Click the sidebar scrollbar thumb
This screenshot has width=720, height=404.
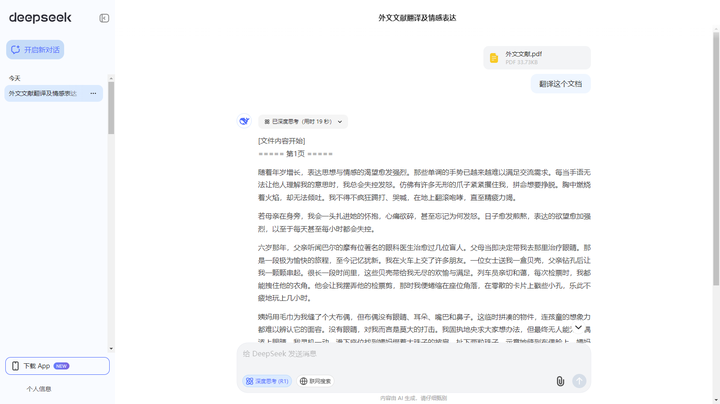[111, 108]
